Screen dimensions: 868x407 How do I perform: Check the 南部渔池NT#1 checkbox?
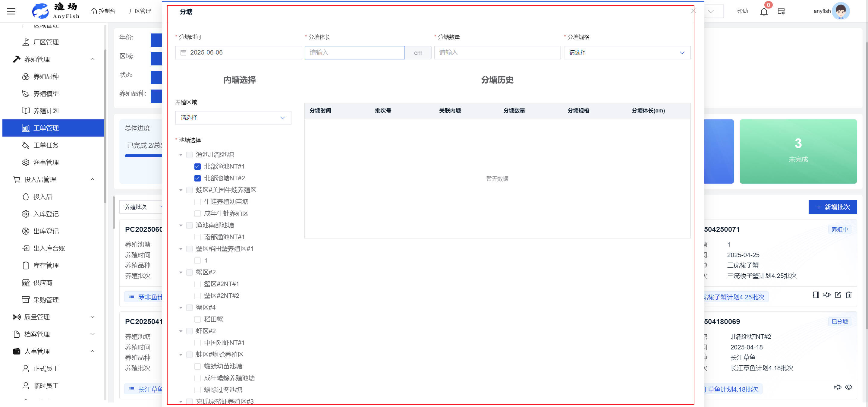tap(197, 237)
